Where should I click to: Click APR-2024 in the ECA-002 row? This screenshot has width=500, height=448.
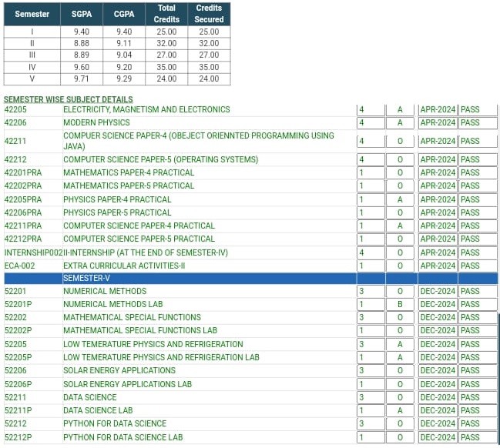tap(438, 266)
